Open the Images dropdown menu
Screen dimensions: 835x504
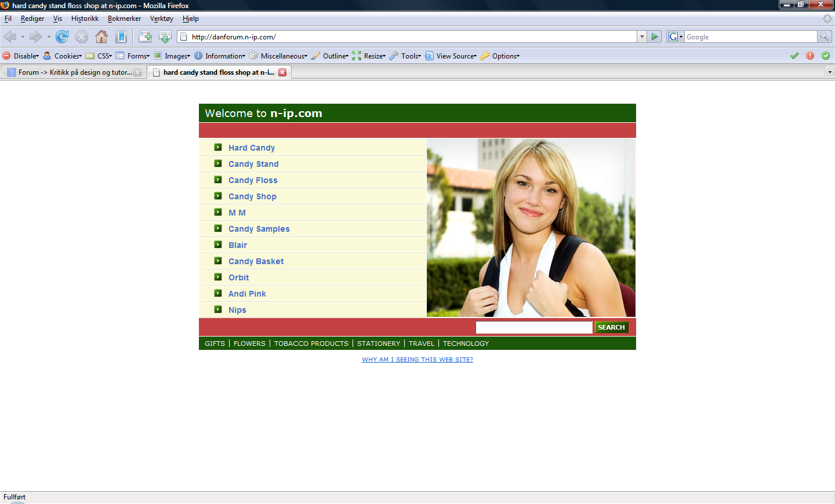[x=172, y=56]
